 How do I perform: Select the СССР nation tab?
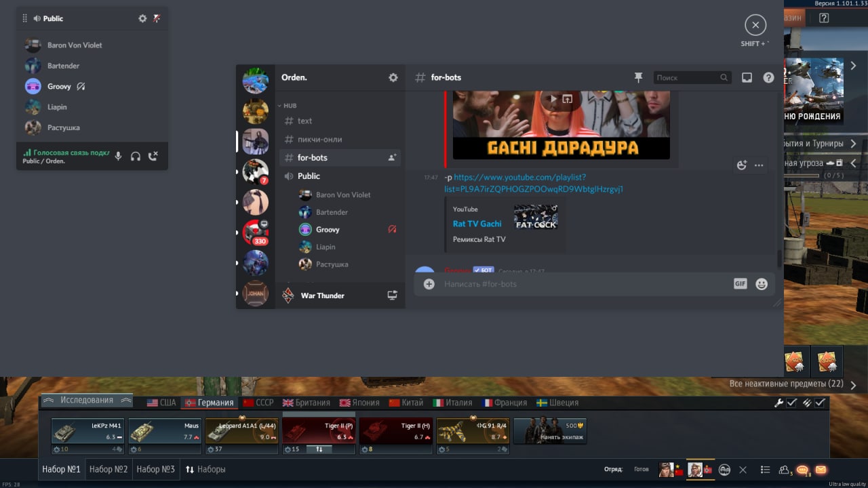pyautogui.click(x=258, y=403)
